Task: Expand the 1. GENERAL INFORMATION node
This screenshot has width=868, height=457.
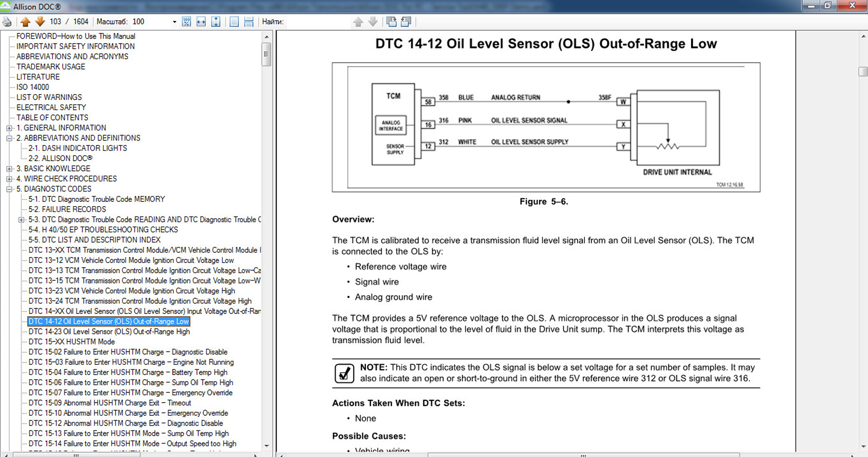Action: [9, 128]
